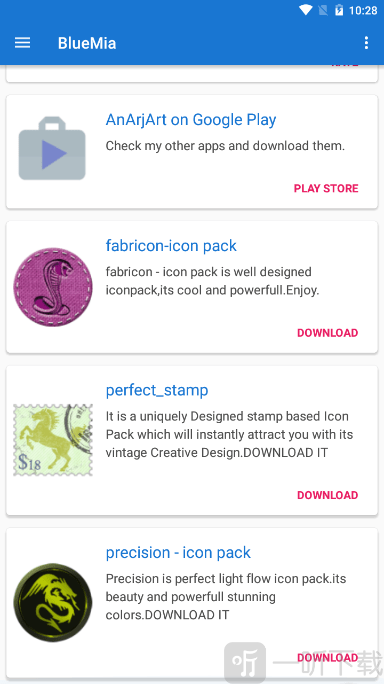Tap the perfect_stamp horse stamp icon

coord(53,440)
